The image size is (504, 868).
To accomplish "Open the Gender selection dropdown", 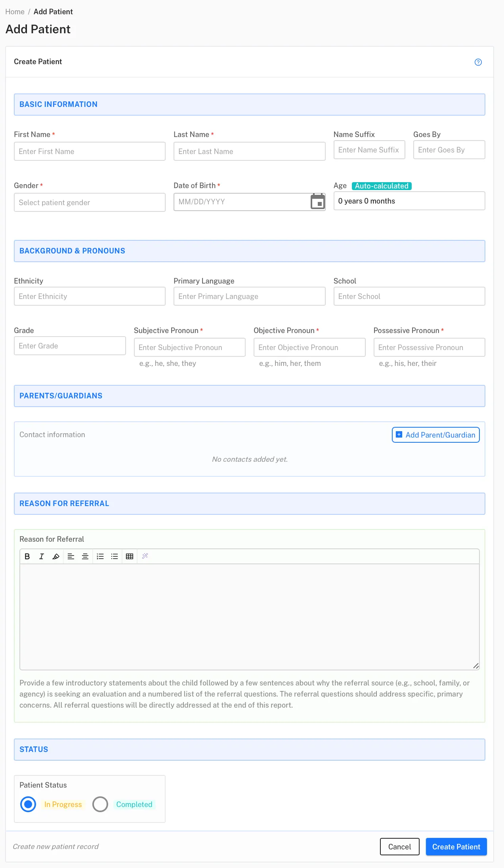I will pyautogui.click(x=90, y=202).
